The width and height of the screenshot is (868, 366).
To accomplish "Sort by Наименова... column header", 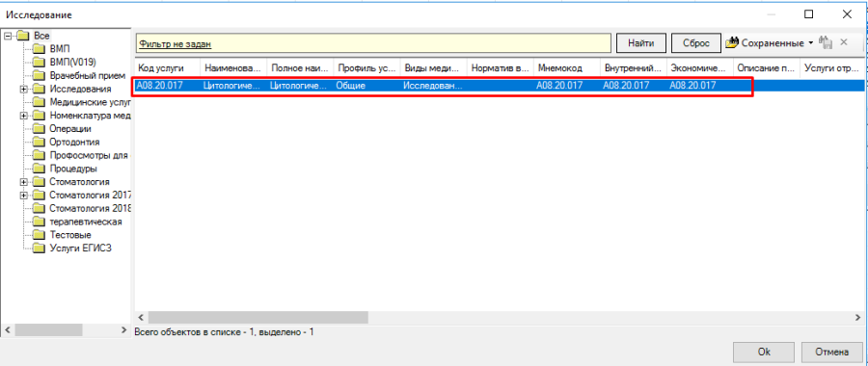I will (x=233, y=68).
